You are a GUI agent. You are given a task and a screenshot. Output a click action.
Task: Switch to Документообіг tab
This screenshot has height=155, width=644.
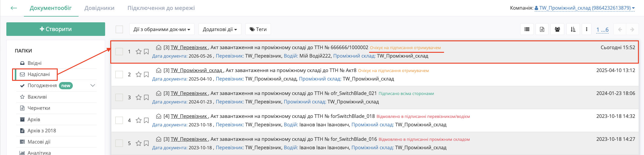51,8
